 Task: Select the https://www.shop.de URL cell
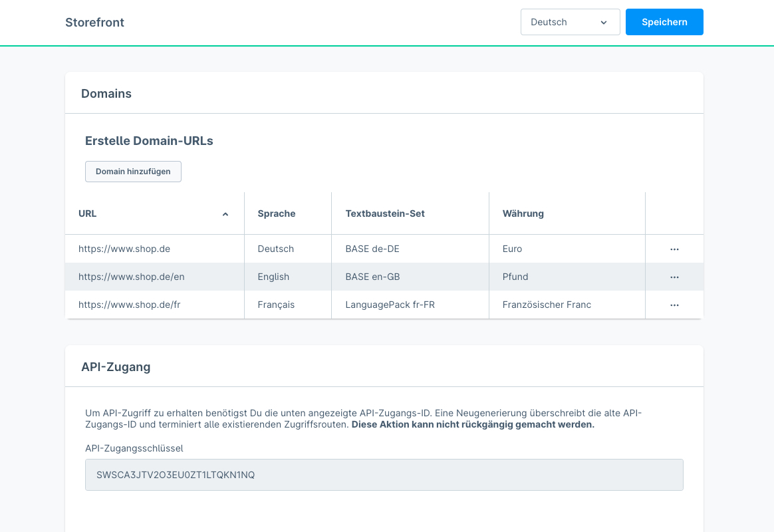tap(124, 249)
